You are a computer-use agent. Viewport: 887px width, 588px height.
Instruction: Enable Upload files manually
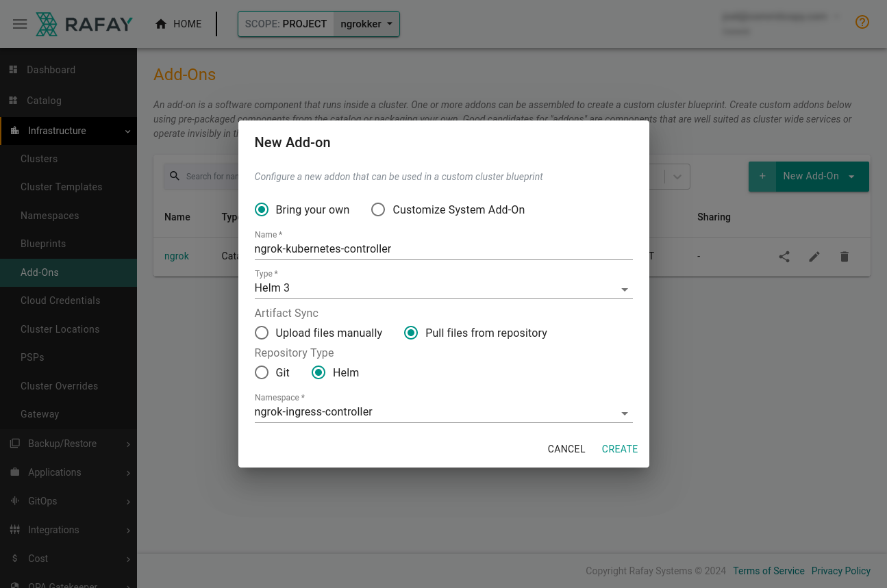pyautogui.click(x=262, y=333)
